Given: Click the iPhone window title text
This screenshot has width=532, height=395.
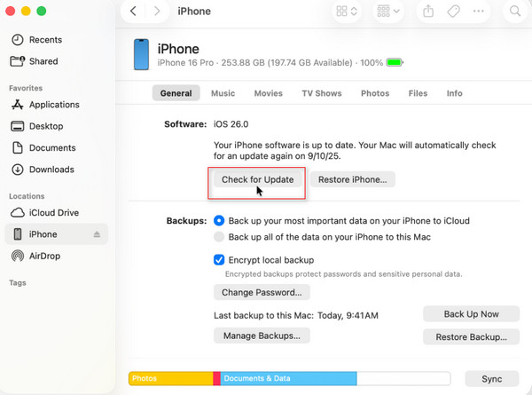Looking at the screenshot, I should point(194,12).
